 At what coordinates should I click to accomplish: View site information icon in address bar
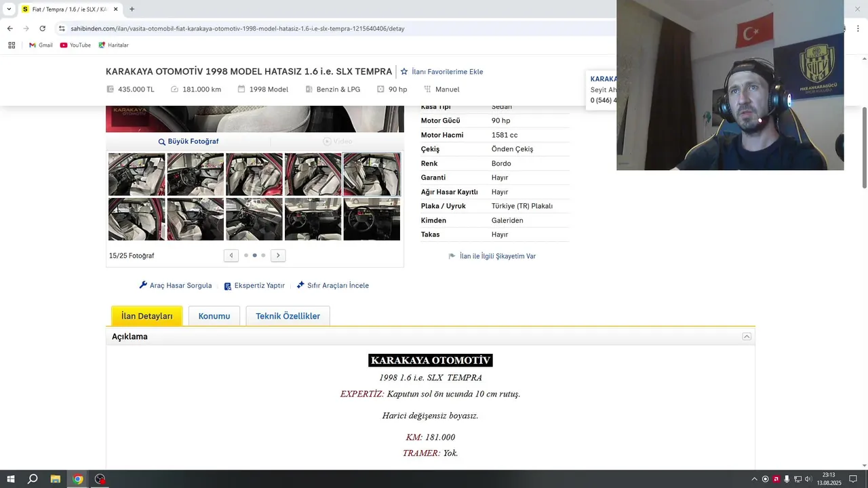[x=62, y=28]
